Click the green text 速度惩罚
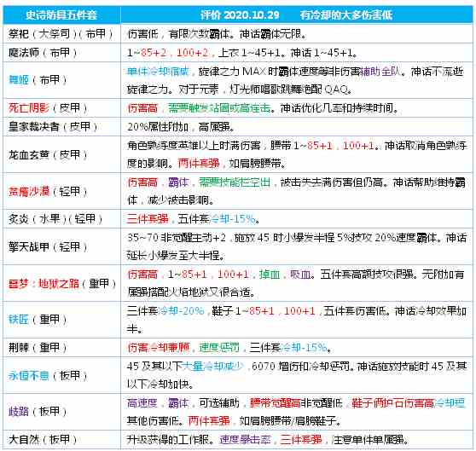Screen dimensions: 476x451 pos(219,348)
